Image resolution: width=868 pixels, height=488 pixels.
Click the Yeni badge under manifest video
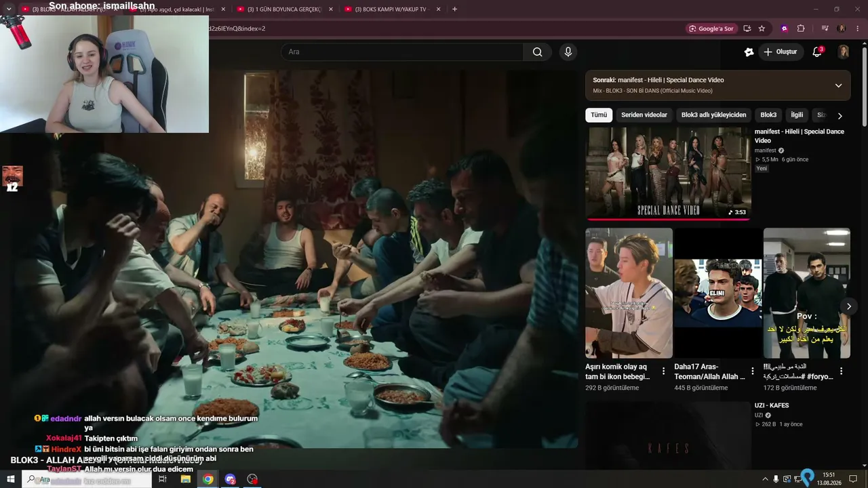point(762,168)
